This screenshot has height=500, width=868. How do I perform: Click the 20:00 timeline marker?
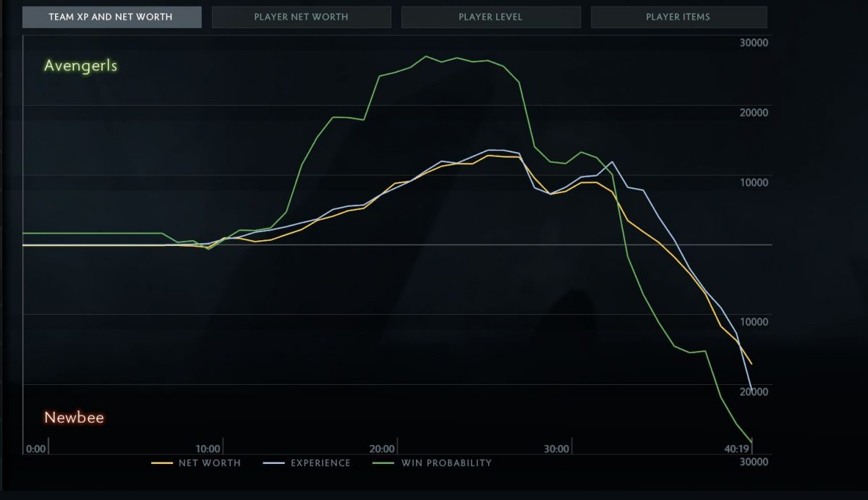(382, 449)
